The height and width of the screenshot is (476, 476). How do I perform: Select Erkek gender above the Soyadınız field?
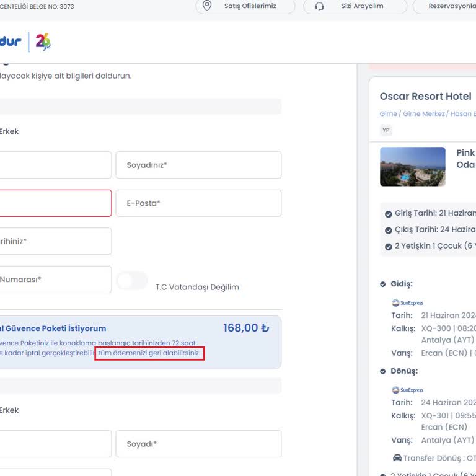coord(9,131)
